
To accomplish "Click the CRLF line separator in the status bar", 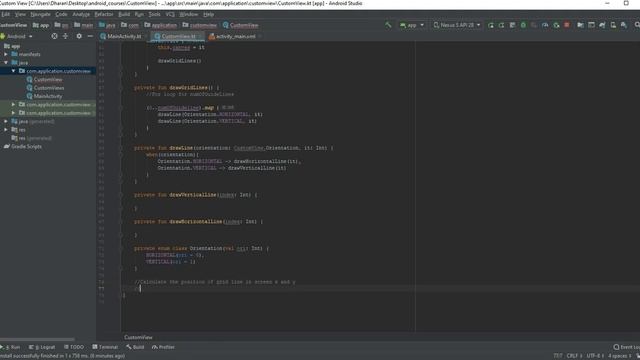I will (x=574, y=356).
